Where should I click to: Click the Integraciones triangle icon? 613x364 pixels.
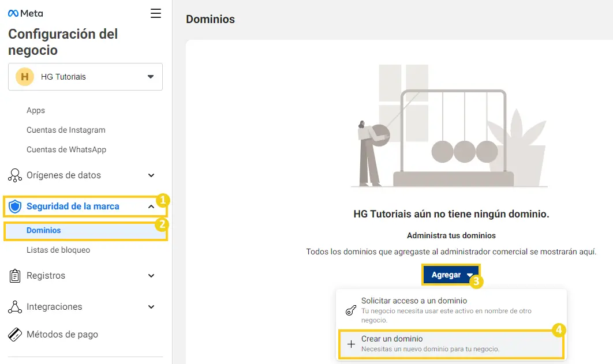pyautogui.click(x=15, y=307)
